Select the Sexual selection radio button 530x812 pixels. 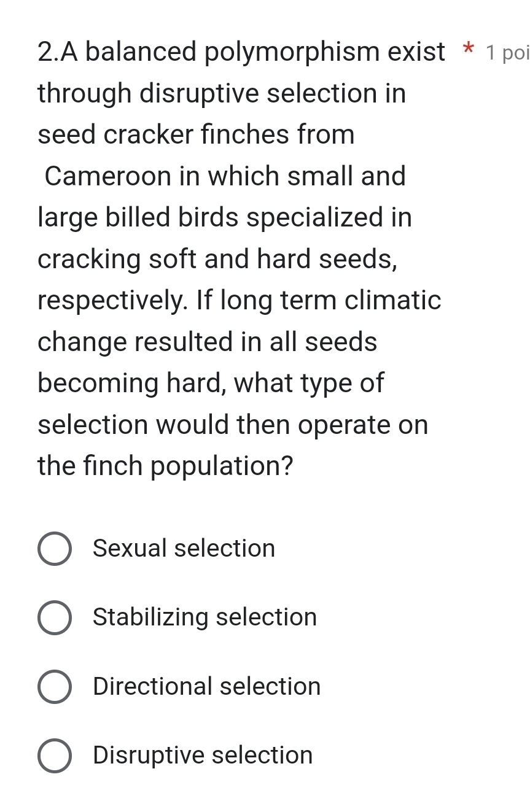pyautogui.click(x=54, y=548)
